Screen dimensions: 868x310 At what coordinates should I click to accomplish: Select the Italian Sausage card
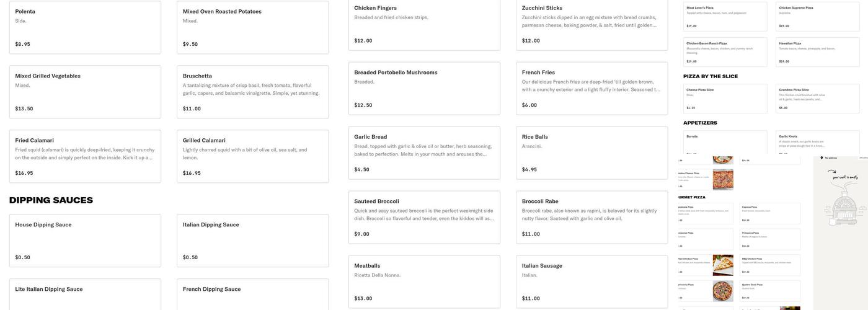tap(591, 282)
